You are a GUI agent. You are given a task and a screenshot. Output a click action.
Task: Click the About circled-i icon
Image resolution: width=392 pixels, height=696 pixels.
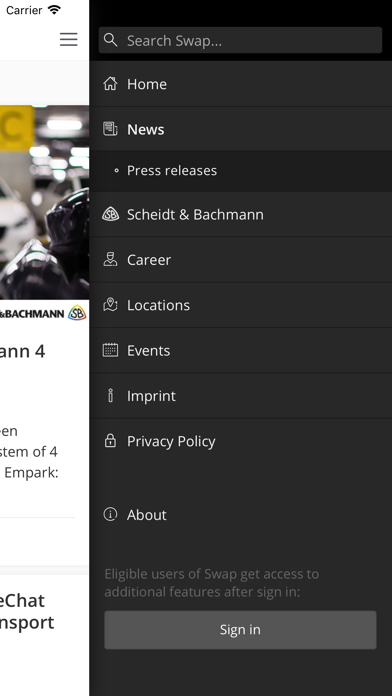(110, 514)
